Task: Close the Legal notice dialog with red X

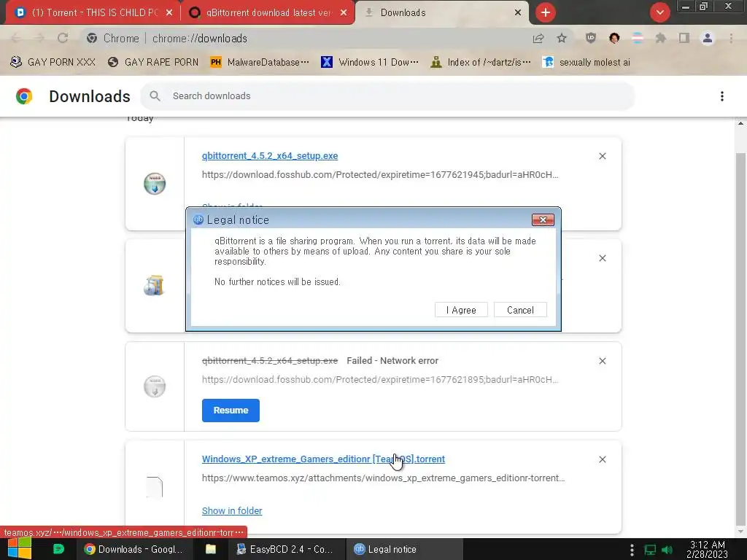Action: [x=543, y=219]
